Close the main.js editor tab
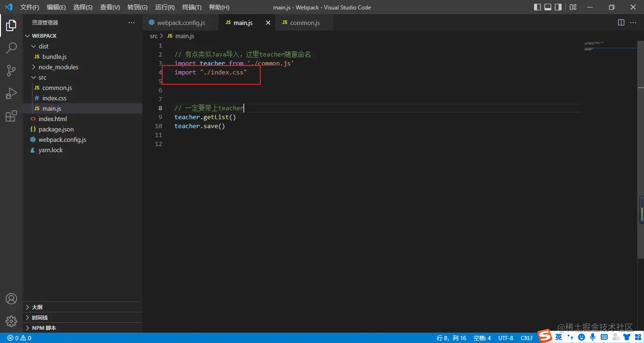 pyautogui.click(x=268, y=23)
